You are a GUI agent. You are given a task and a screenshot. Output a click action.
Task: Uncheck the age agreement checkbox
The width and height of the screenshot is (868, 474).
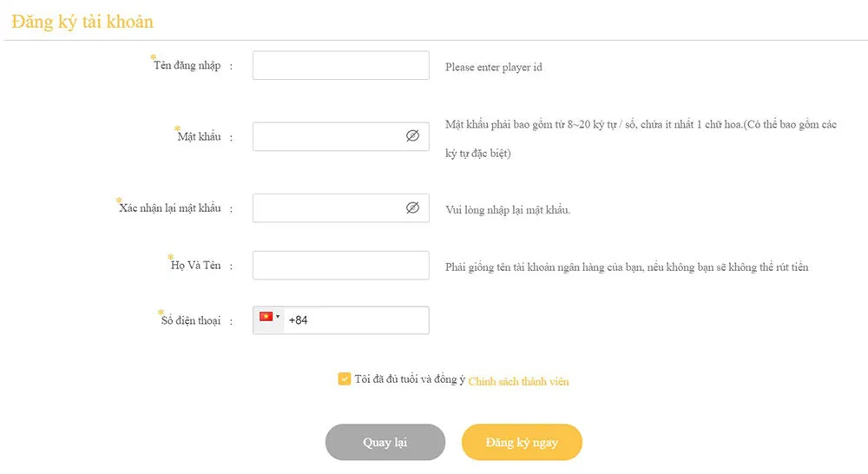coord(345,379)
